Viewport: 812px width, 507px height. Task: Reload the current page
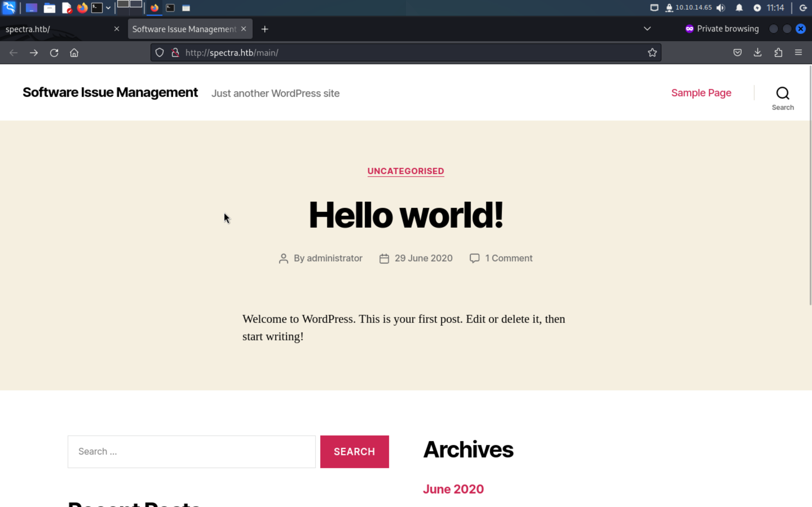pos(54,53)
